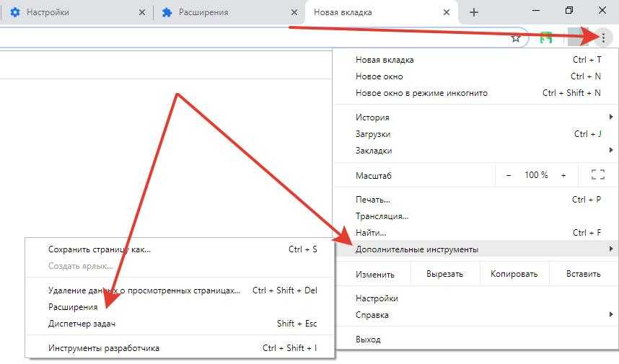
Task: Open Диспетчер задач from submenu
Action: click(x=82, y=324)
